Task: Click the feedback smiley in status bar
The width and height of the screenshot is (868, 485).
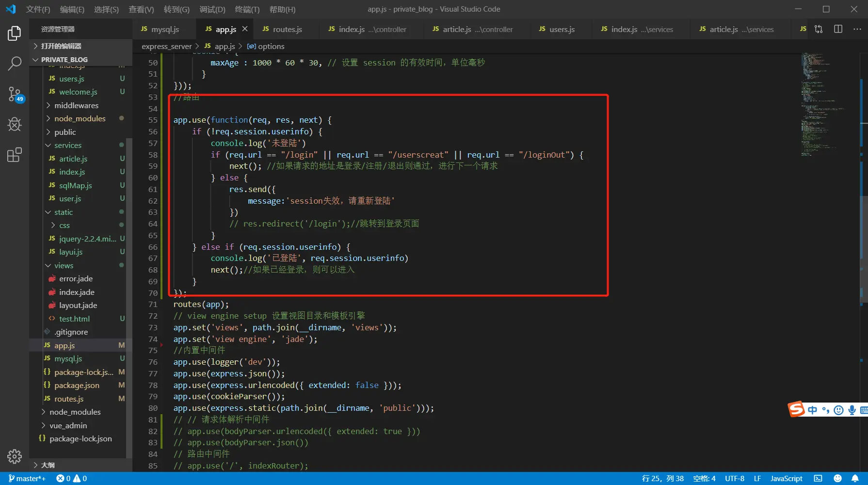Action: point(837,478)
